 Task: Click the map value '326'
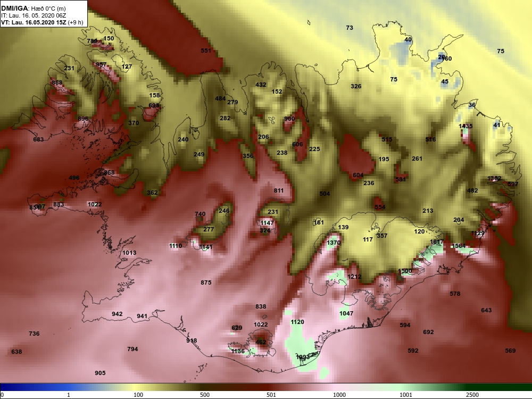356,86
